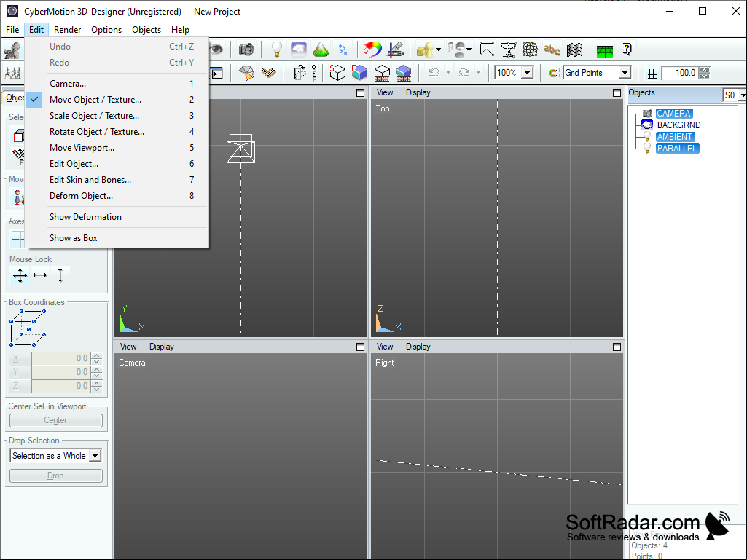
Task: Open the Render menu
Action: click(x=67, y=30)
